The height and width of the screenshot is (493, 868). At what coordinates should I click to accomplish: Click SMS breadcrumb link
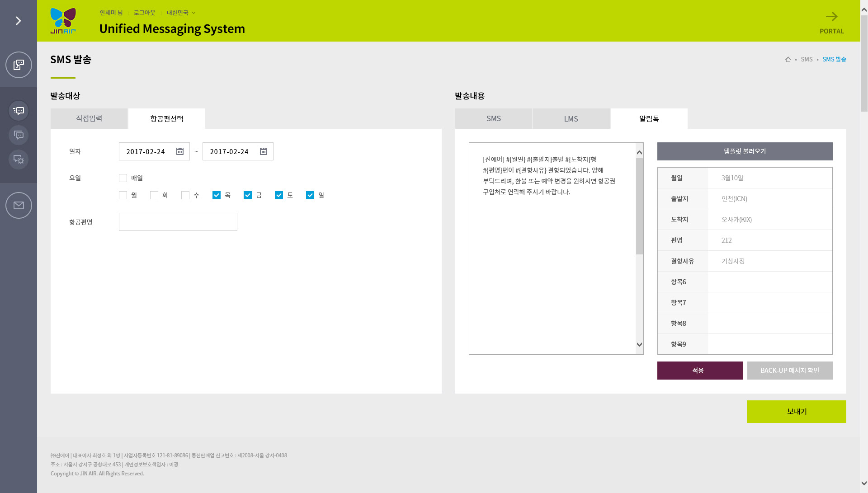click(807, 59)
